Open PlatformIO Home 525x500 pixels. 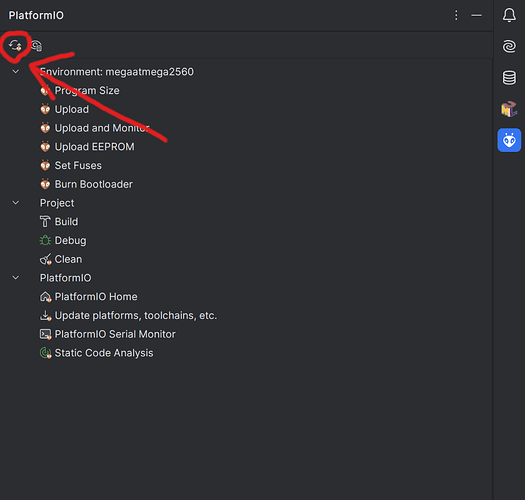tap(96, 297)
